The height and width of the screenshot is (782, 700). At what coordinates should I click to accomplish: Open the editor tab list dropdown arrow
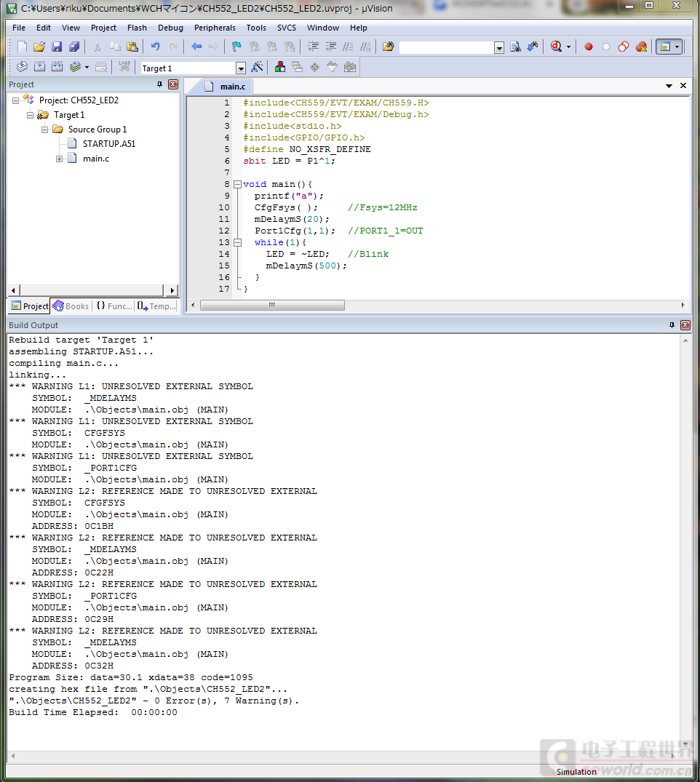[x=669, y=87]
